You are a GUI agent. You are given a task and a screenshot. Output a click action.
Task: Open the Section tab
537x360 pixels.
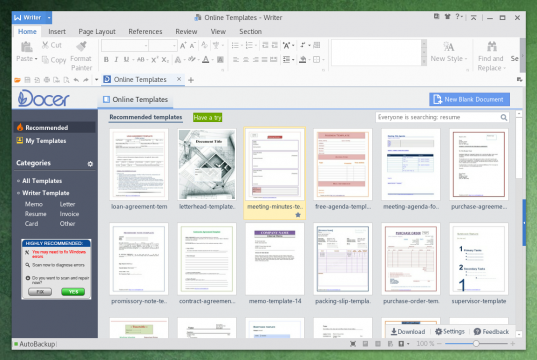(x=250, y=32)
